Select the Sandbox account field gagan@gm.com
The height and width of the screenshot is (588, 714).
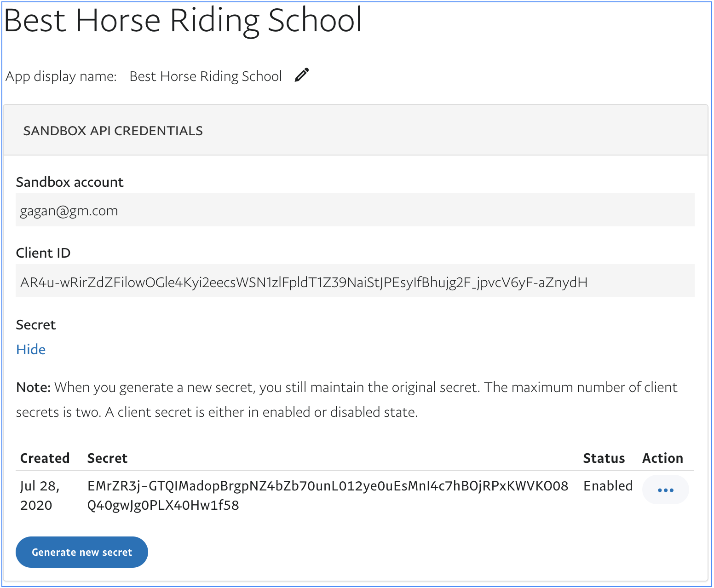pyautogui.click(x=355, y=210)
